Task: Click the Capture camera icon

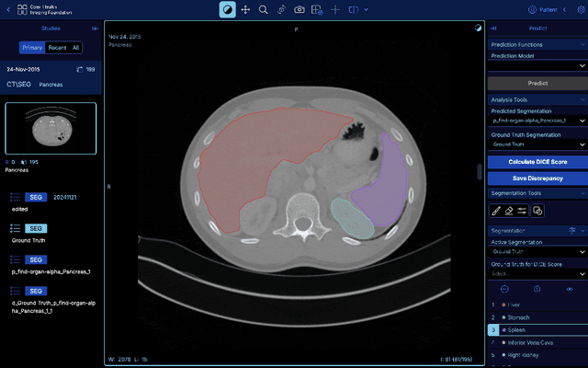Action: tap(300, 10)
